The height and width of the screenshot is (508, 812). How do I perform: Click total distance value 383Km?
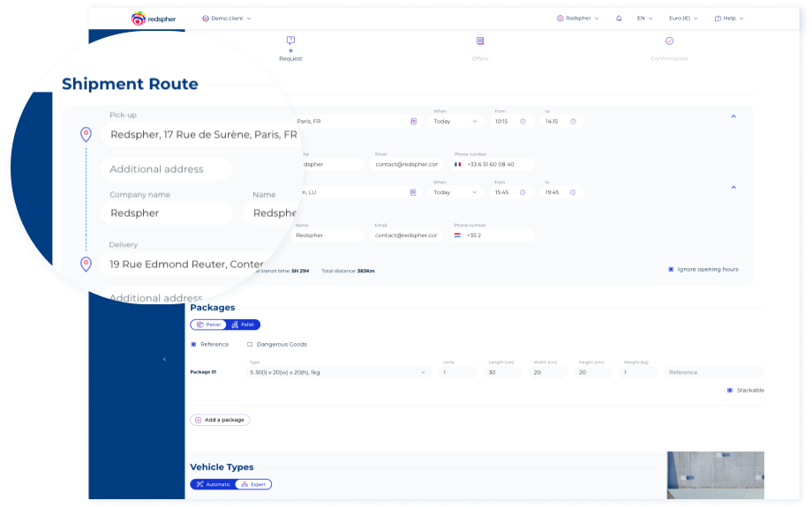[365, 271]
